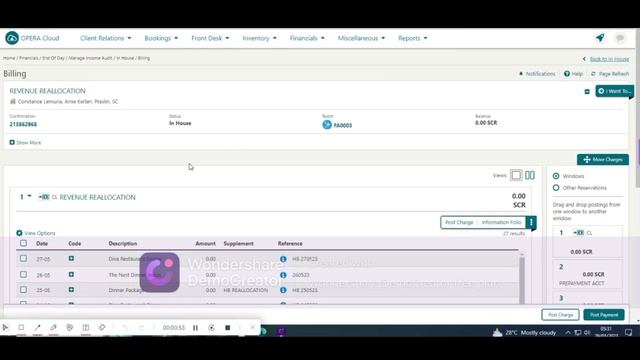Open the rocket launch icon in header
Viewport: 640px width, 360px height.
(600, 38)
